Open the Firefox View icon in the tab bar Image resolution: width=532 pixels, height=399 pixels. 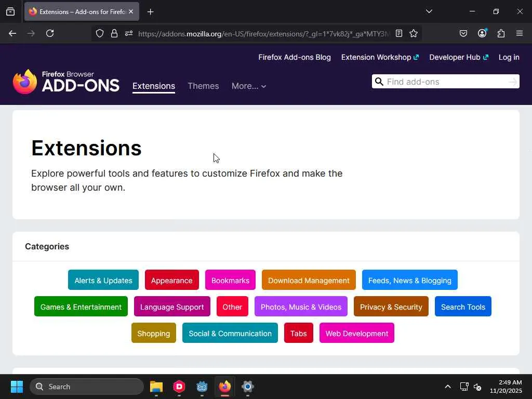pyautogui.click(x=10, y=11)
